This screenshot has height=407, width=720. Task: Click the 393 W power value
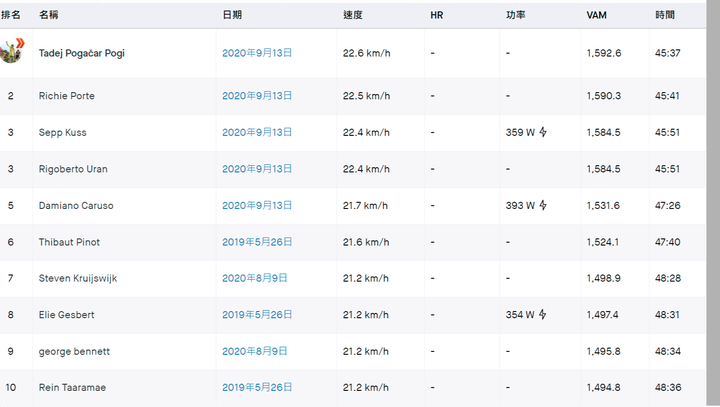[520, 205]
